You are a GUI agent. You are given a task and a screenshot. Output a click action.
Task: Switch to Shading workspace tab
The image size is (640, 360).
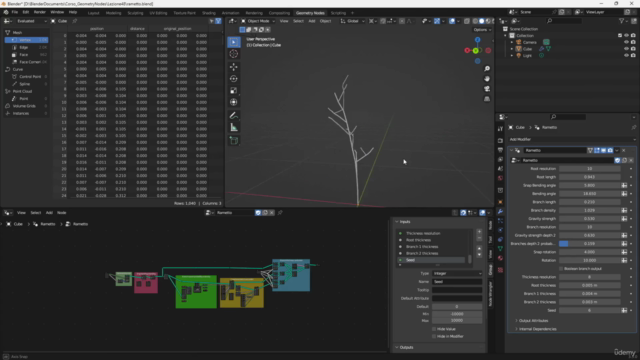[209, 13]
